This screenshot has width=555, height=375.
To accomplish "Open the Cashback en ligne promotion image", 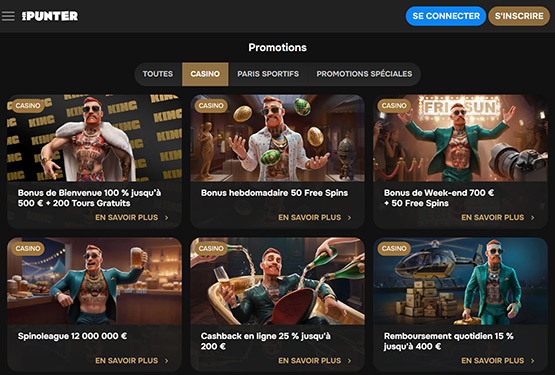I will click(278, 281).
